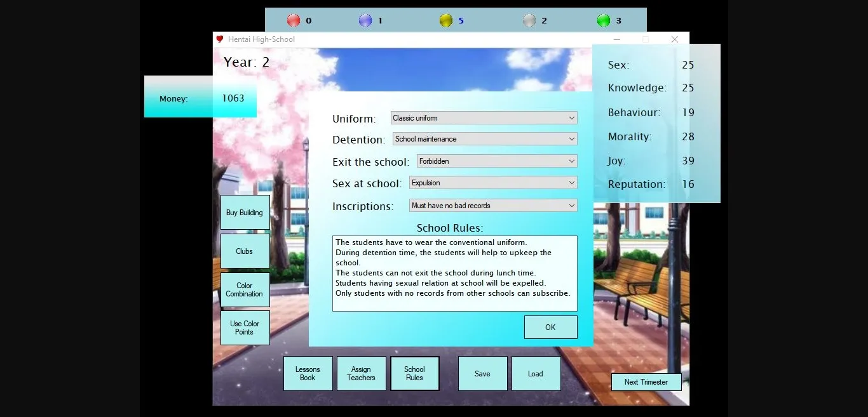Click inside the School Rules text box
The height and width of the screenshot is (417, 868).
[x=454, y=274]
